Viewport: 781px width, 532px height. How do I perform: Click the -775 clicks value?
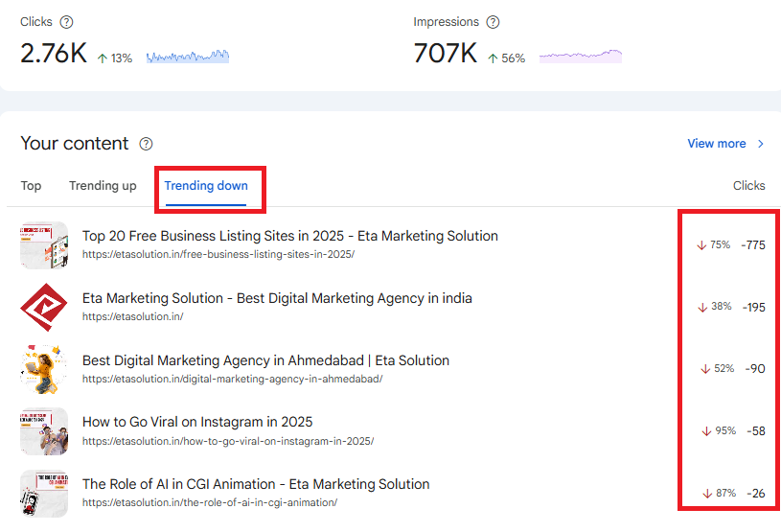[753, 245]
